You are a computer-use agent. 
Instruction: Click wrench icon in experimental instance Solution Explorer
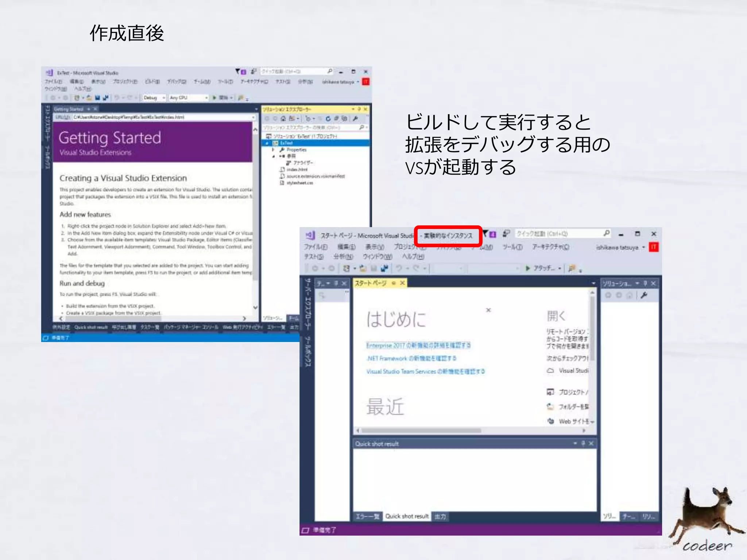[644, 295]
